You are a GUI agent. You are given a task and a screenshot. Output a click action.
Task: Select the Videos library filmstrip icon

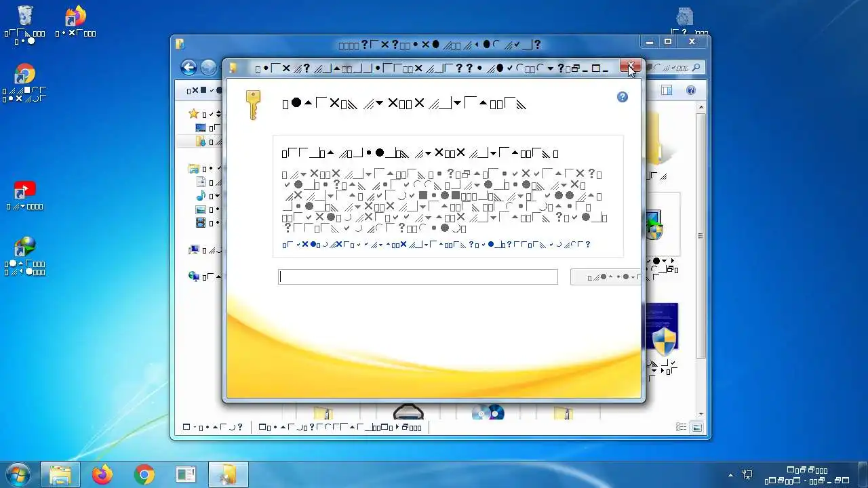point(201,222)
